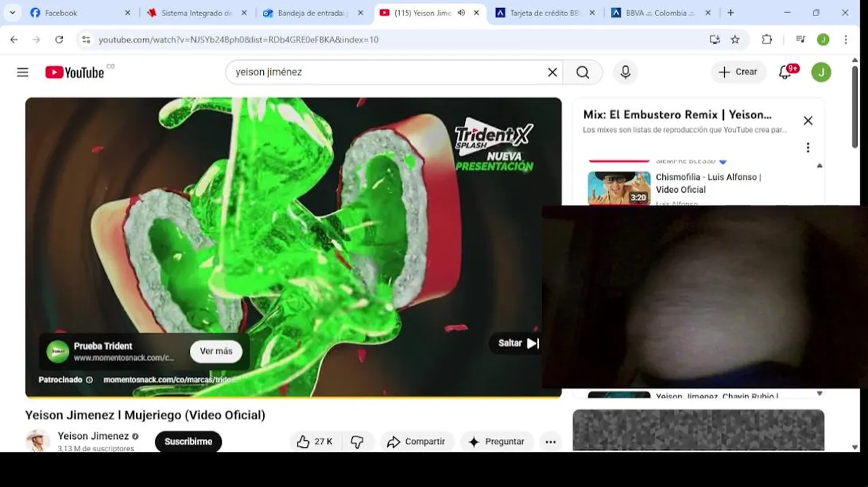This screenshot has width=868, height=487.
Task: Bookmark this page with star
Action: coord(736,40)
